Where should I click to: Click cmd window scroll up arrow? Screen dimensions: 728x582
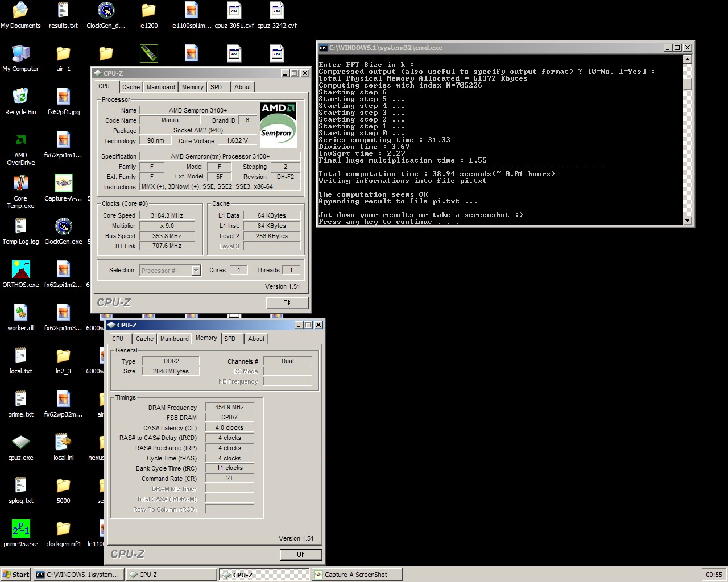point(688,59)
